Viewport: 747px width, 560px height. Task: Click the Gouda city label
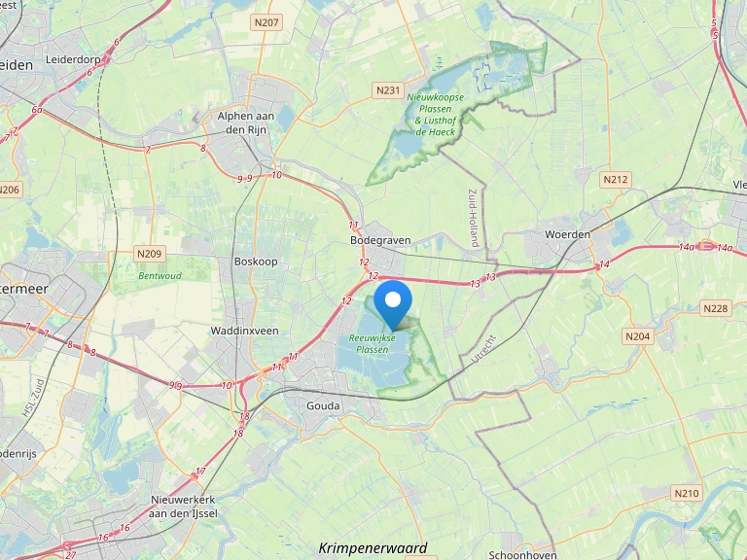click(323, 405)
